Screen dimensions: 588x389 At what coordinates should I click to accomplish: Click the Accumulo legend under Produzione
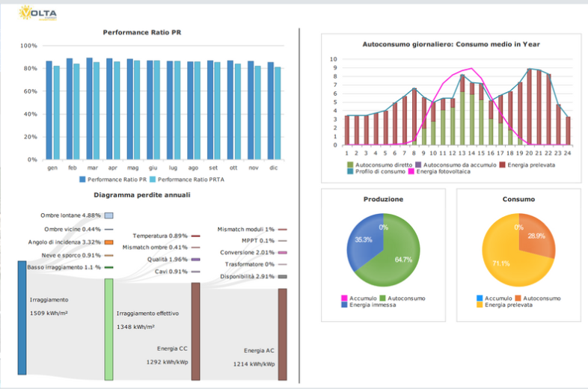coord(359,298)
